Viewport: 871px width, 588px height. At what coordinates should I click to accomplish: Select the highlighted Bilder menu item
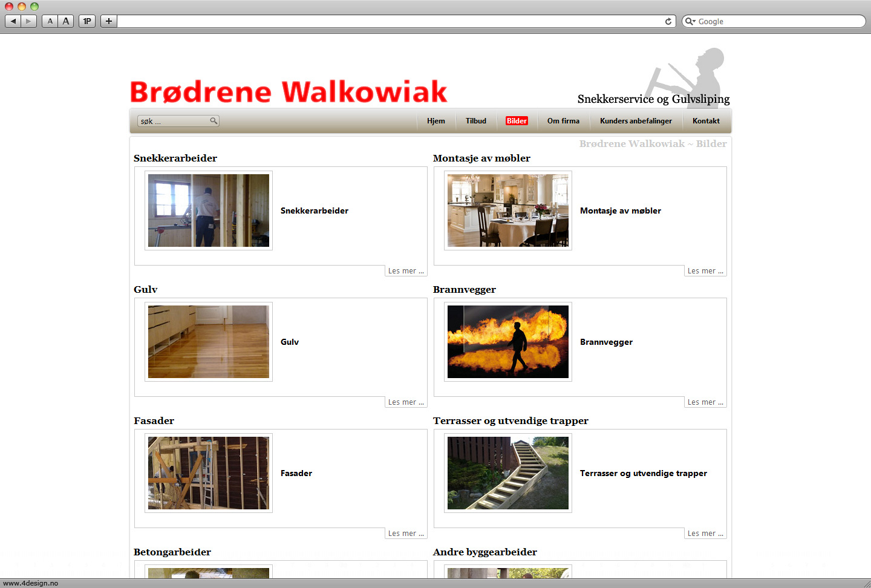click(517, 121)
